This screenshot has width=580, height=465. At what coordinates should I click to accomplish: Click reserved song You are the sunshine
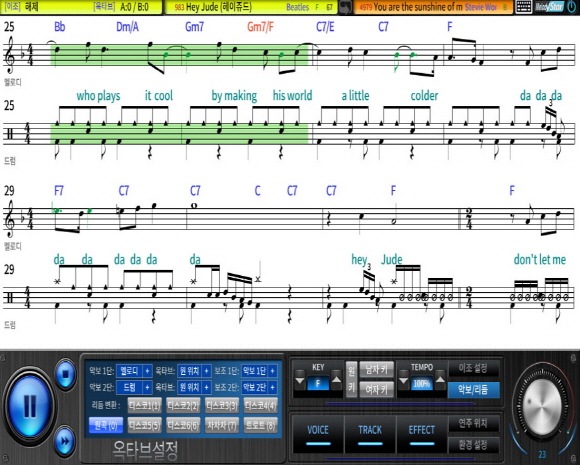(x=434, y=7)
